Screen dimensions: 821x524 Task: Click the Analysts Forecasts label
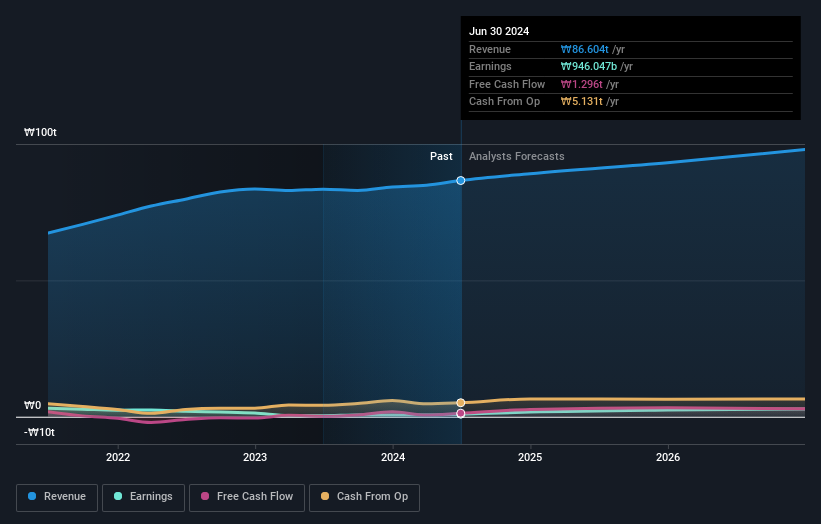click(516, 156)
